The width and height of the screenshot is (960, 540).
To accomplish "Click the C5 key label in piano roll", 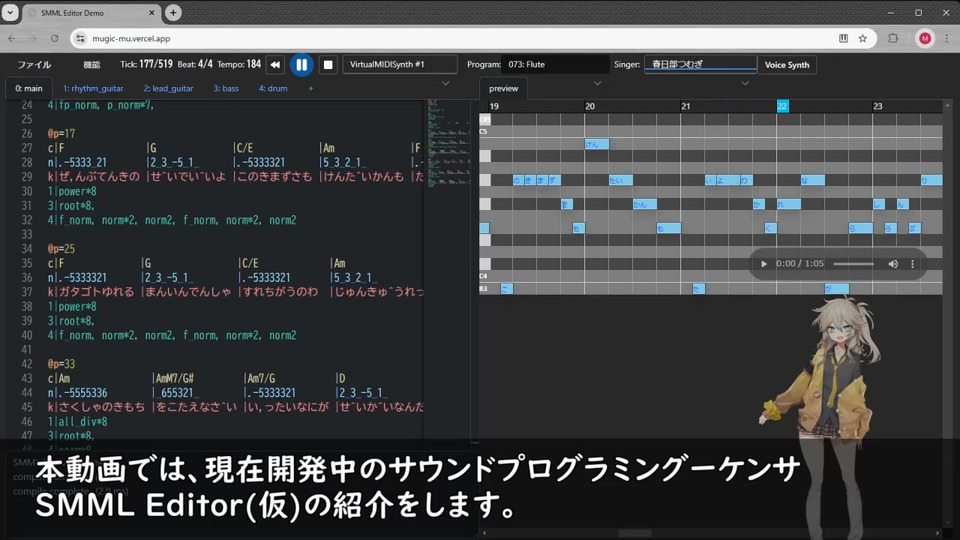I will 484,132.
